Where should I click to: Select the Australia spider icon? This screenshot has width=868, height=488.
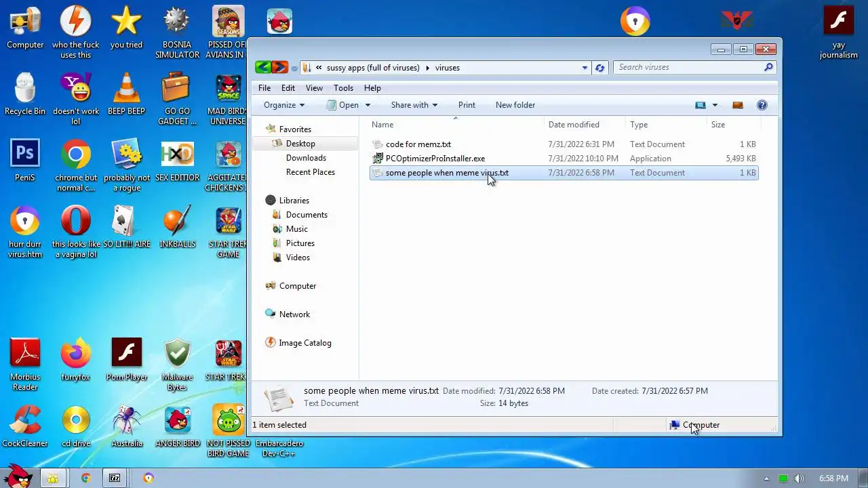pos(127,427)
